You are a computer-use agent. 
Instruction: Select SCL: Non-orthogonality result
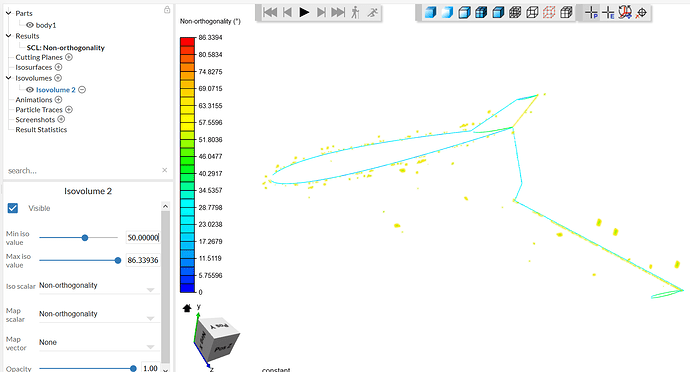coord(66,48)
